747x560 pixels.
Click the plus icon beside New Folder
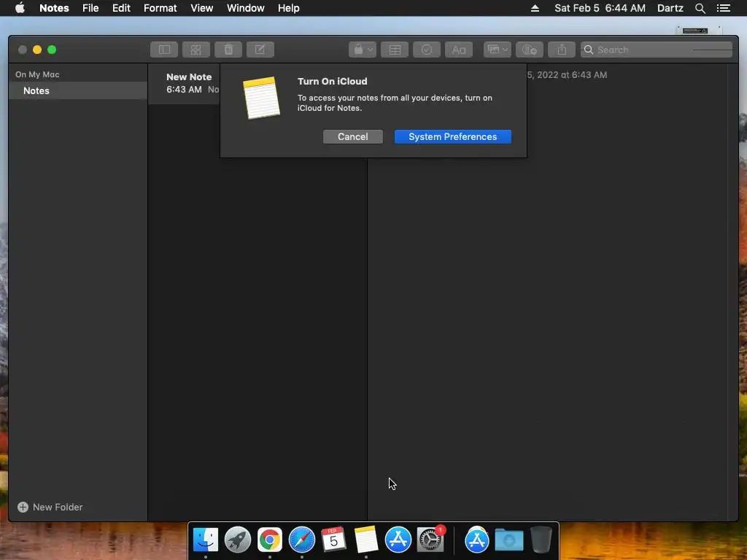23,507
